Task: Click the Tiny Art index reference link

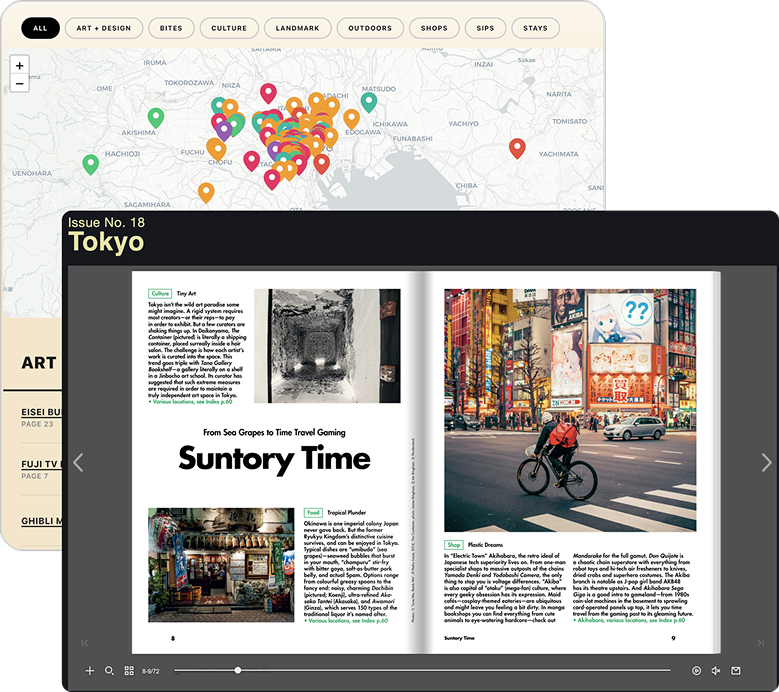Action: [192, 402]
